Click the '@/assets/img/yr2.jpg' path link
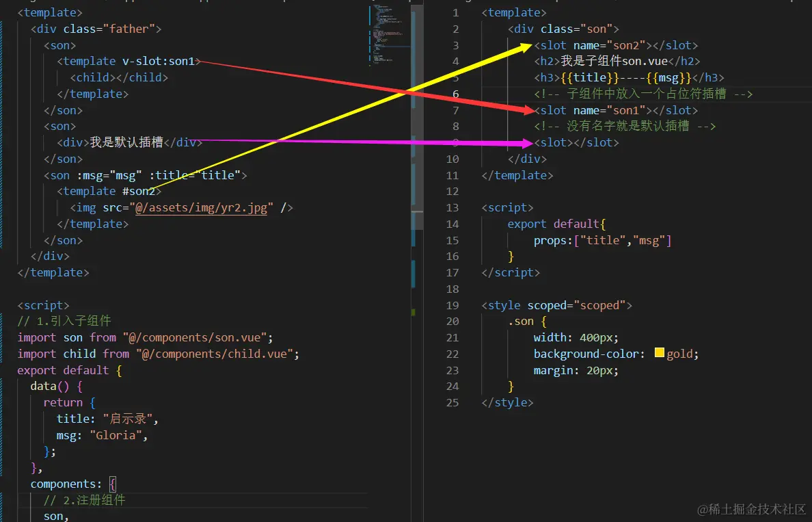Viewport: 812px width, 522px height. (202, 208)
